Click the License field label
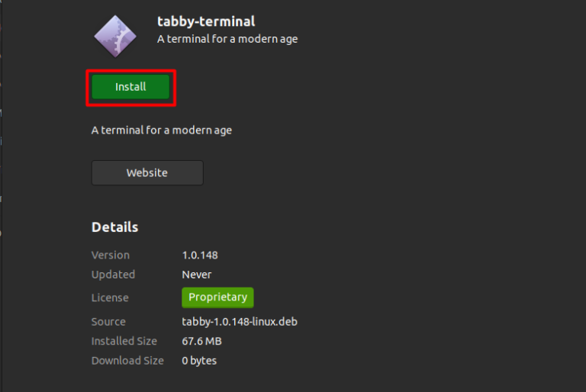 point(110,298)
